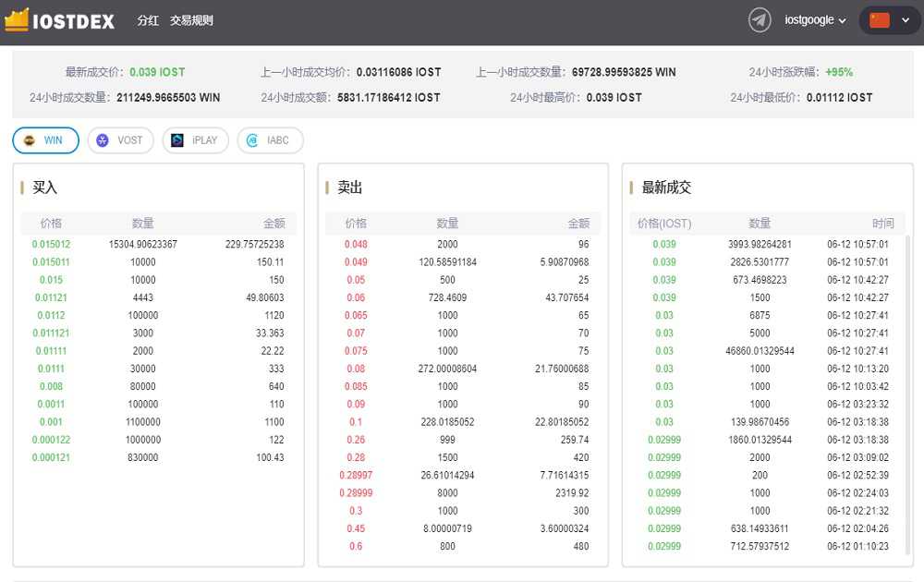Click the latest price 0.039 IOST
The image size is (924, 582).
click(x=157, y=72)
